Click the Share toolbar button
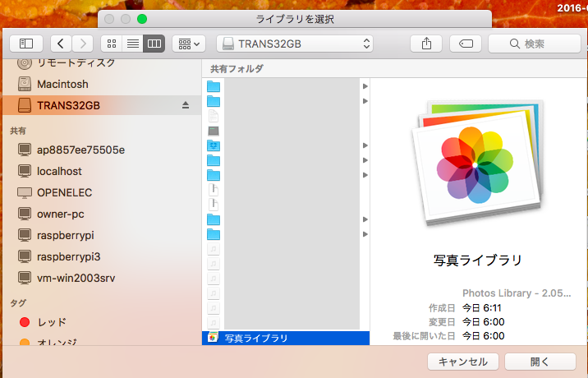The image size is (588, 378). click(426, 44)
